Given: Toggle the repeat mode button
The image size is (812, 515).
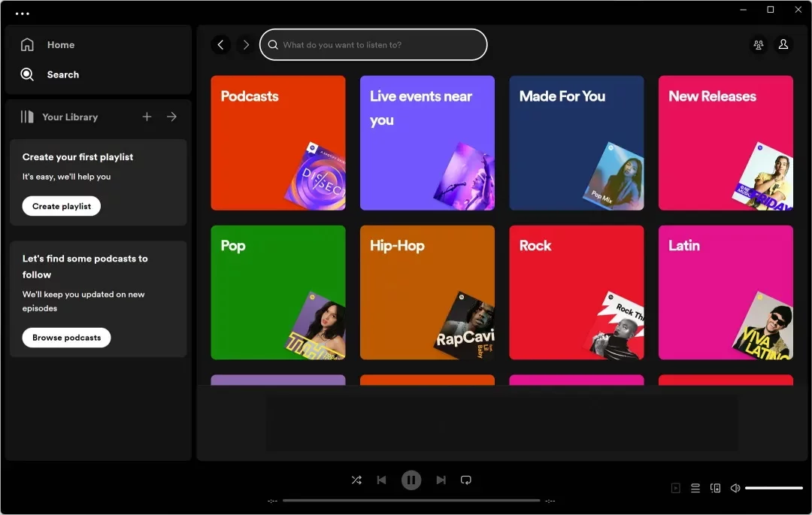Looking at the screenshot, I should pyautogui.click(x=466, y=480).
